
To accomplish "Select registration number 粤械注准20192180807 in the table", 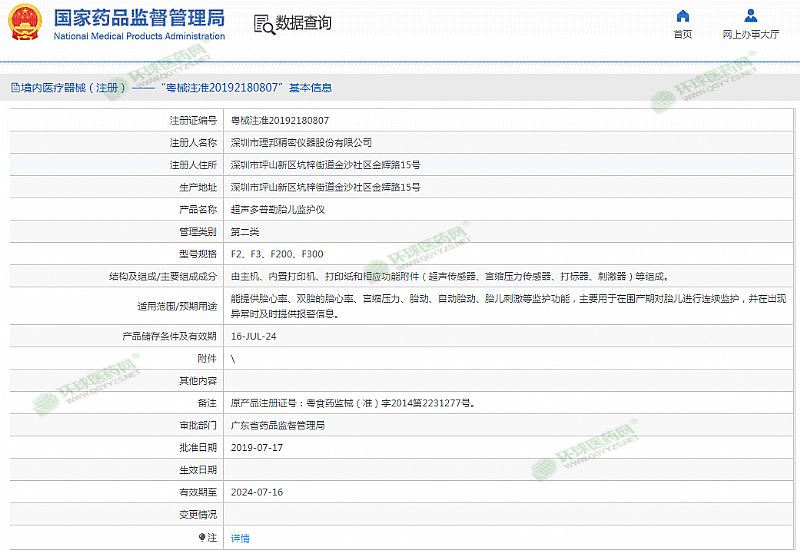I will pos(279,120).
